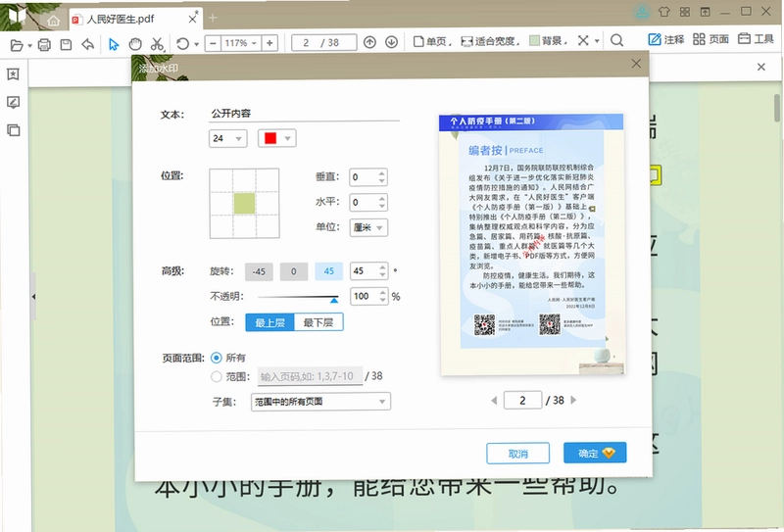Click the 不透明 opacity slider handle
Viewport: 784px width, 532px height.
334,300
